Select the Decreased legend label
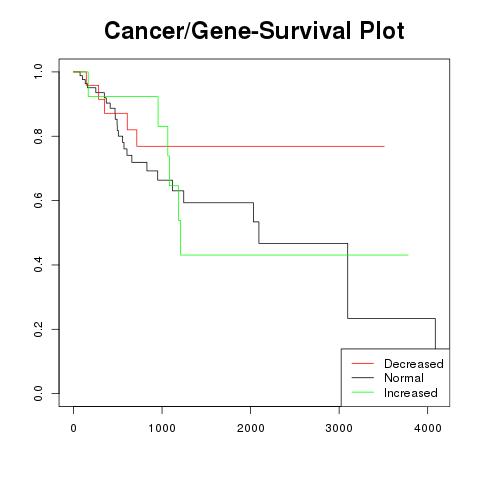Image resolution: width=480 pixels, height=480 pixels. (x=414, y=364)
